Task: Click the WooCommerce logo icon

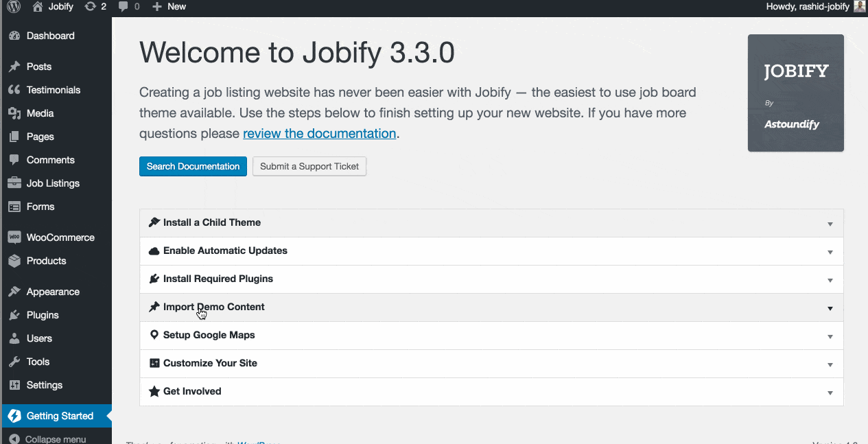Action: [14, 237]
